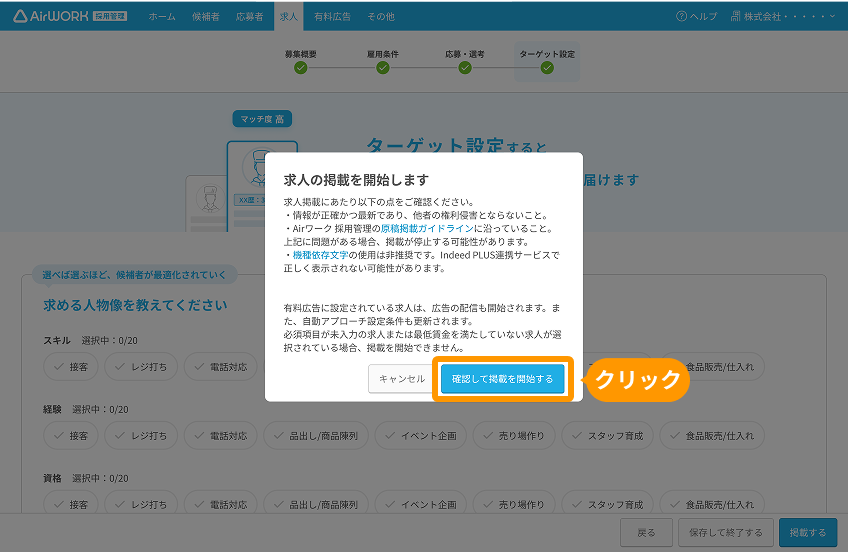Click the green check under 募集概要 step

click(x=301, y=68)
